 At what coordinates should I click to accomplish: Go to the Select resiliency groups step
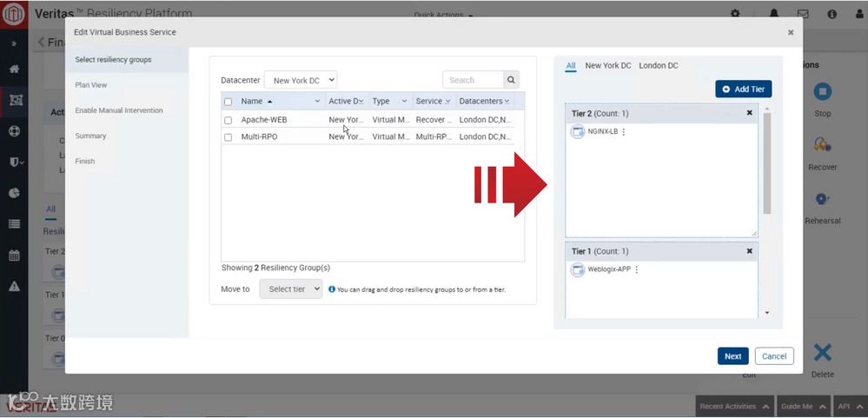[127, 60]
